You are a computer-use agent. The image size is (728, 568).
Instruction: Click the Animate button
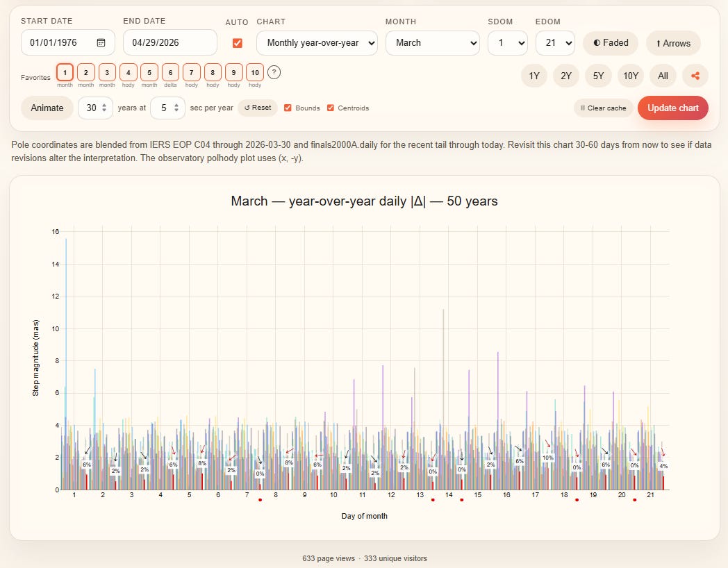pos(47,108)
